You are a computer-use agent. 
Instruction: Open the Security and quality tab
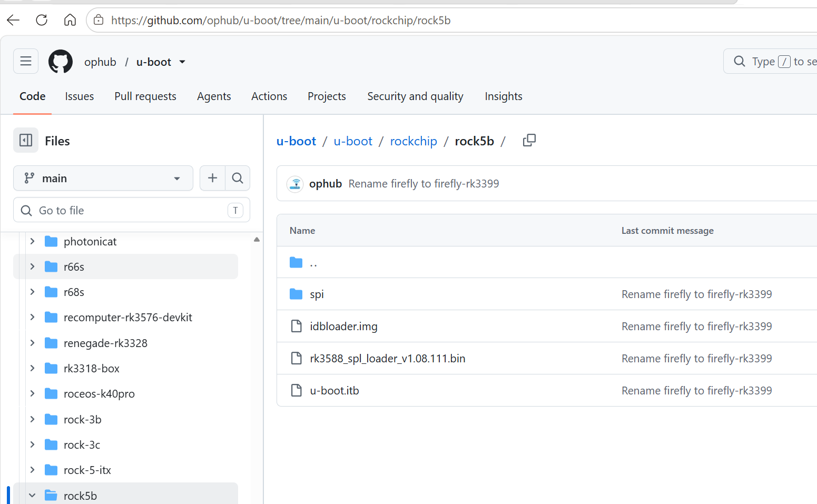pos(415,96)
